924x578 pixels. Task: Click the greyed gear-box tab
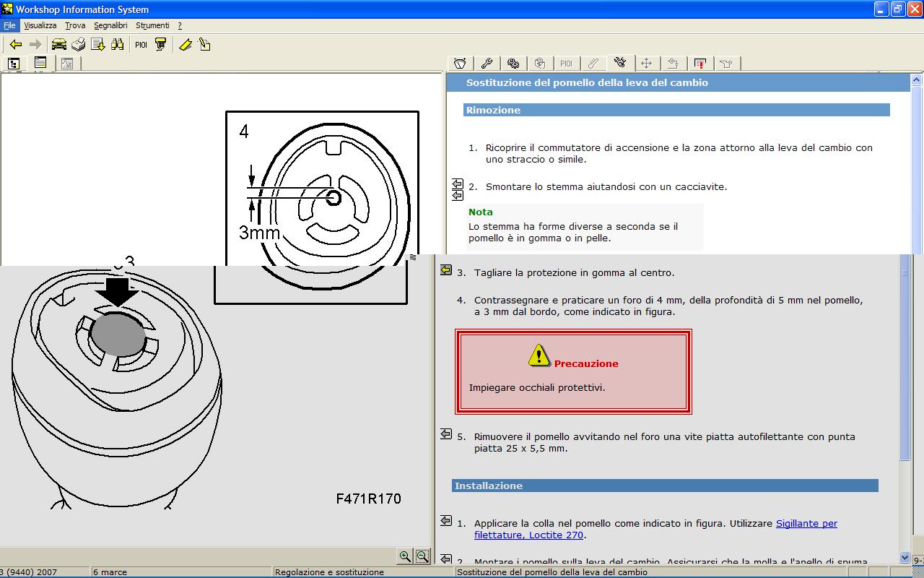tap(540, 64)
